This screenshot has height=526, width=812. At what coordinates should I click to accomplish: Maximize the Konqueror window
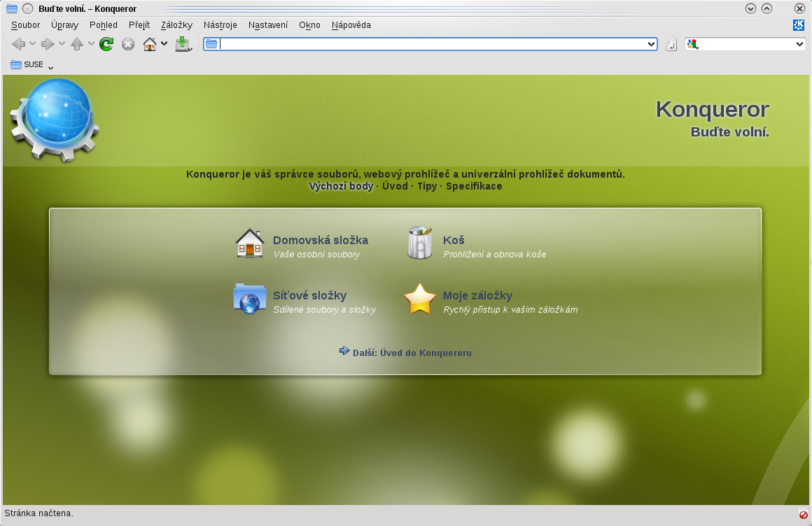point(767,8)
